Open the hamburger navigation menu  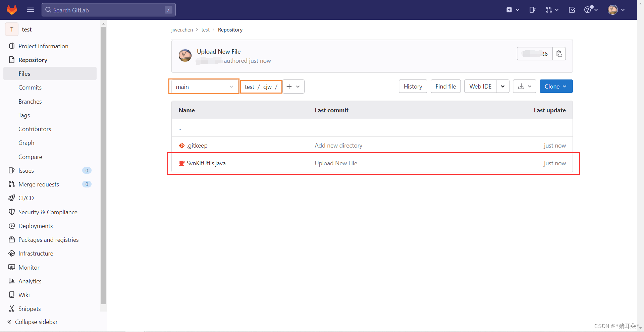[30, 10]
